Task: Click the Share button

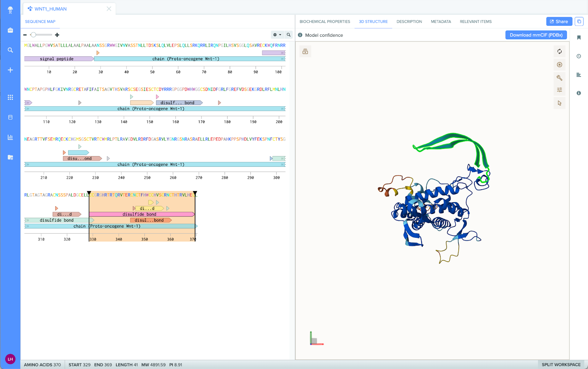Action: [x=559, y=22]
